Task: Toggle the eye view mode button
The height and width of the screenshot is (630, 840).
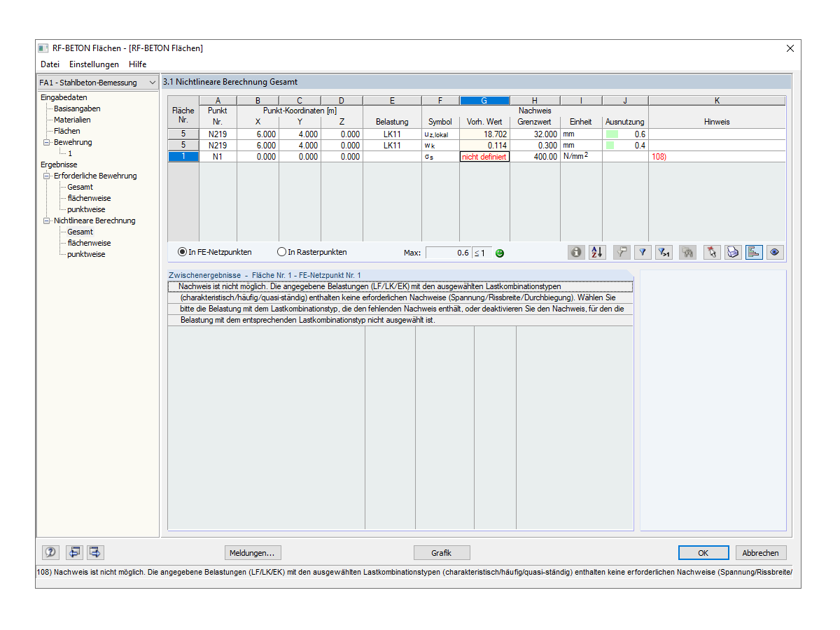Action: [775, 253]
